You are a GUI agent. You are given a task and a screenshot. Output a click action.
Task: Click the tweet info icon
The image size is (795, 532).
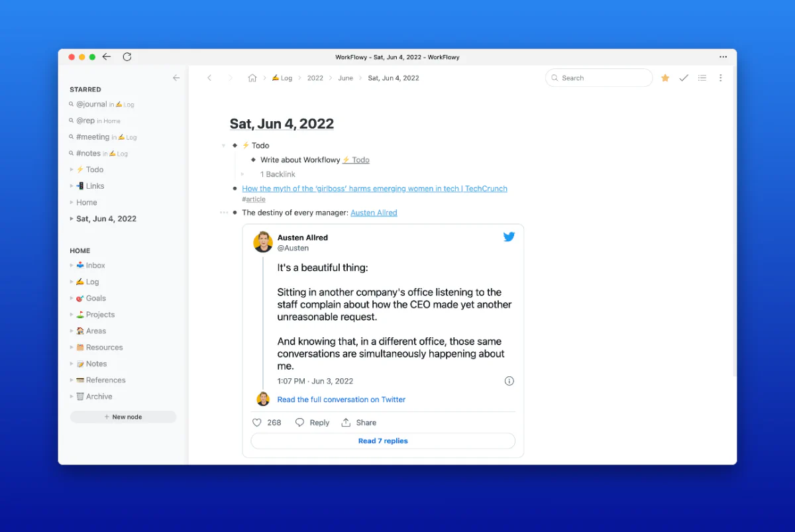(x=509, y=381)
